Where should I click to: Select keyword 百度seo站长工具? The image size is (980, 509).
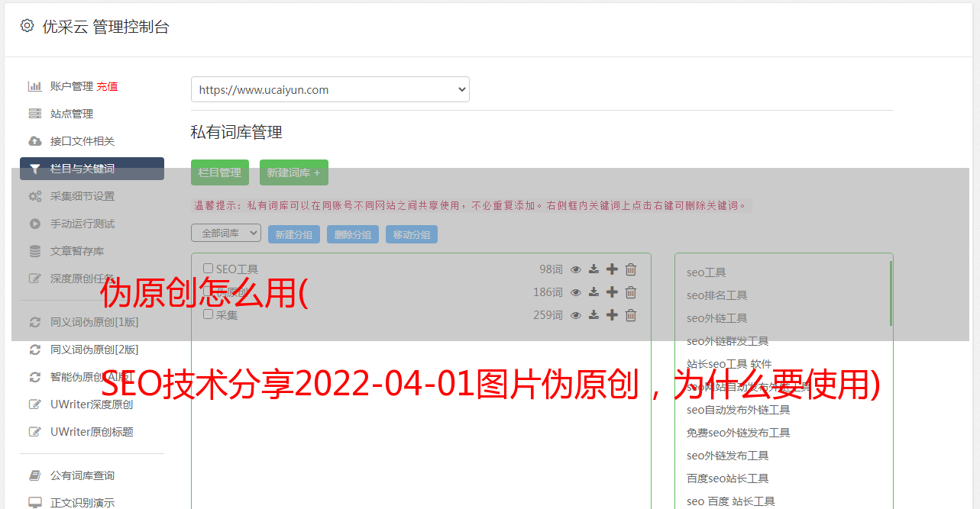pos(728,478)
